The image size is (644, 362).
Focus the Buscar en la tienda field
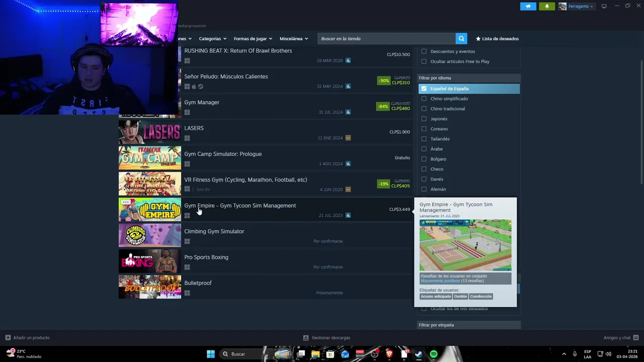pyautogui.click(x=386, y=39)
